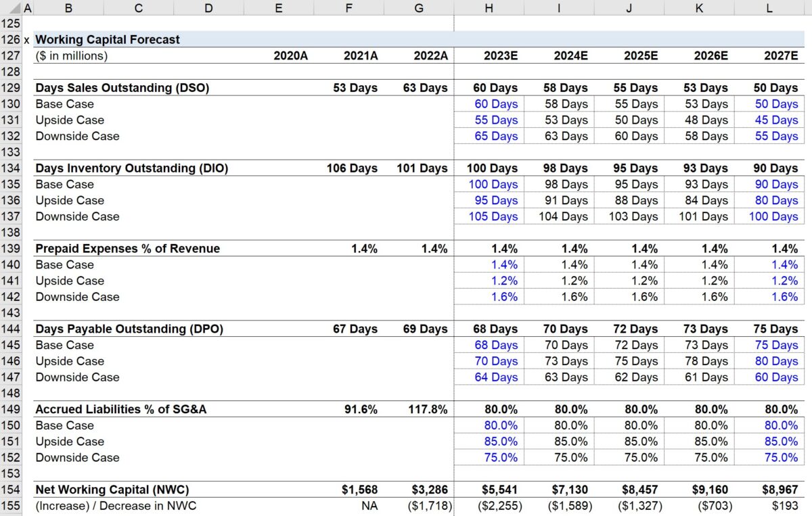Click the '90 Days' DIO value under 2027E
The image size is (812, 516).
coord(775,168)
